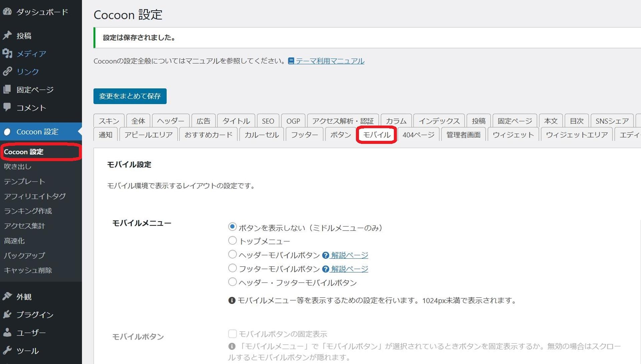641x364 pixels.
Task: Select the モバイル tab
Action: pyautogui.click(x=377, y=134)
